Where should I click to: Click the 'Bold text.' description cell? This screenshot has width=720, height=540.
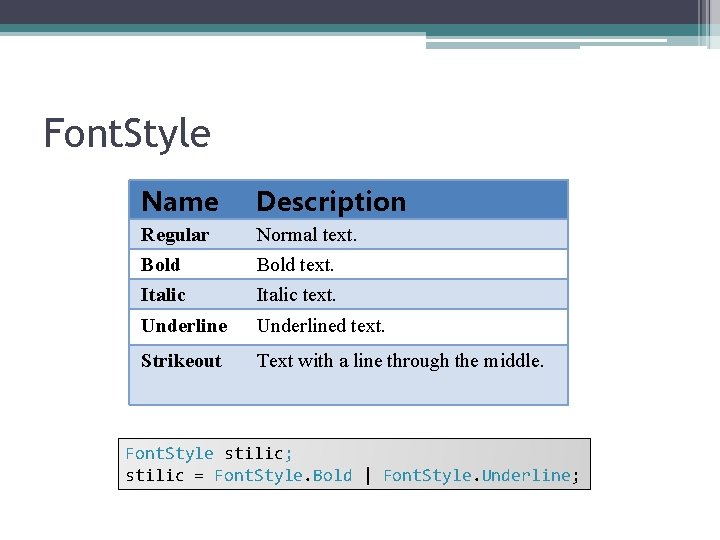click(x=295, y=265)
